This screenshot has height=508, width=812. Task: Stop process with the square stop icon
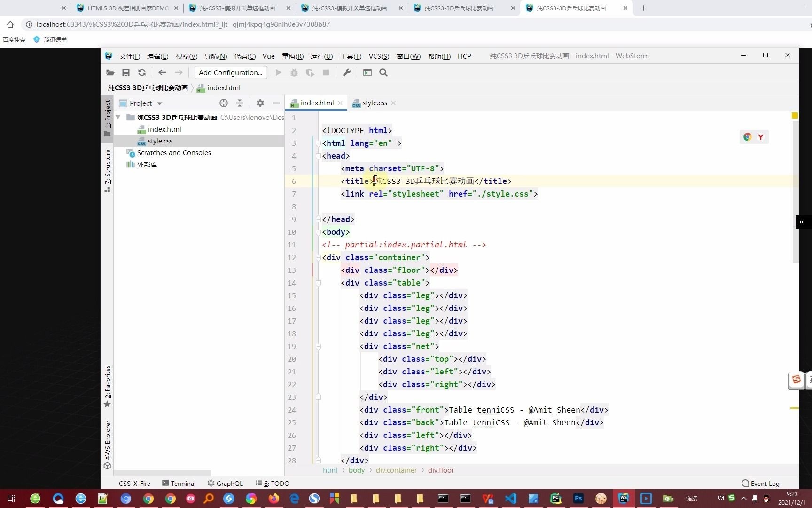[326, 72]
